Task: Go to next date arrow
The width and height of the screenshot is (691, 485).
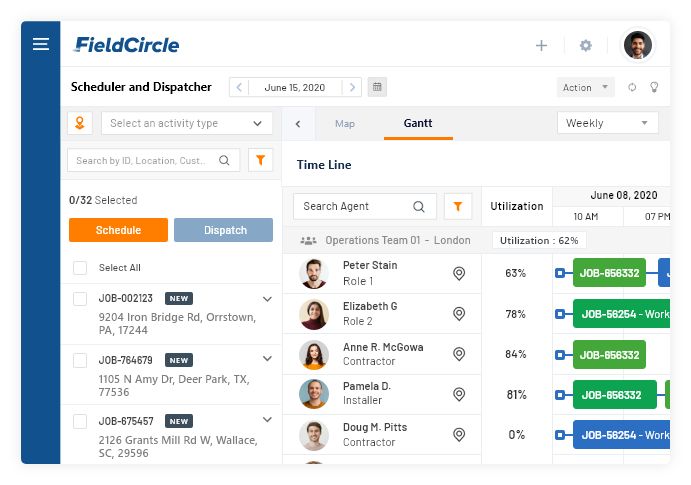Action: point(352,87)
